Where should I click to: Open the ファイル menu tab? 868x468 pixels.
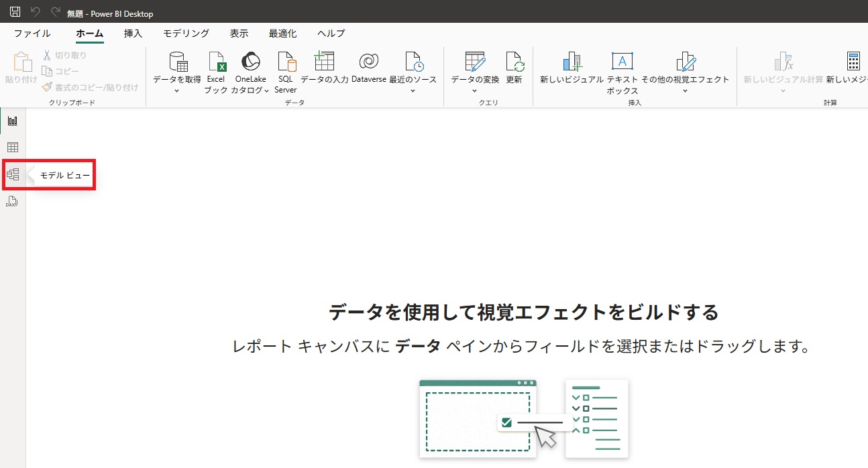tap(32, 34)
